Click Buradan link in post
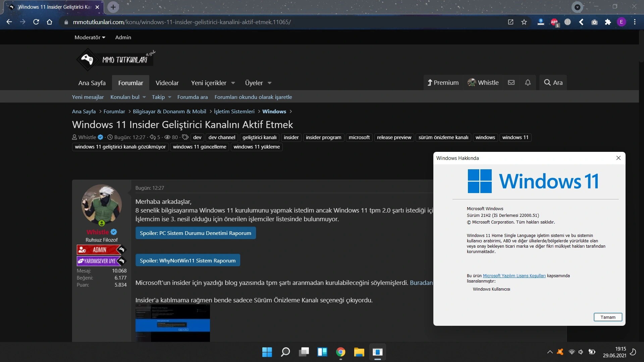 pyautogui.click(x=421, y=283)
